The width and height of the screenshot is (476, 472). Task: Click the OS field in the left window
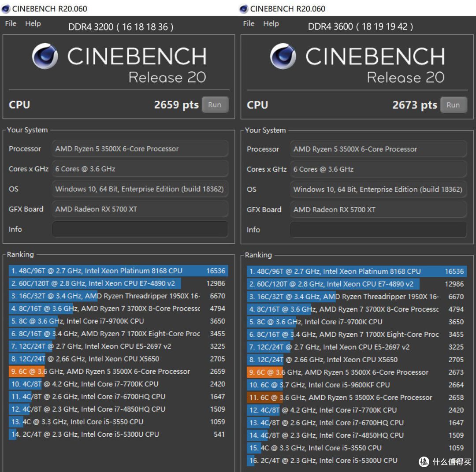pyautogui.click(x=140, y=189)
